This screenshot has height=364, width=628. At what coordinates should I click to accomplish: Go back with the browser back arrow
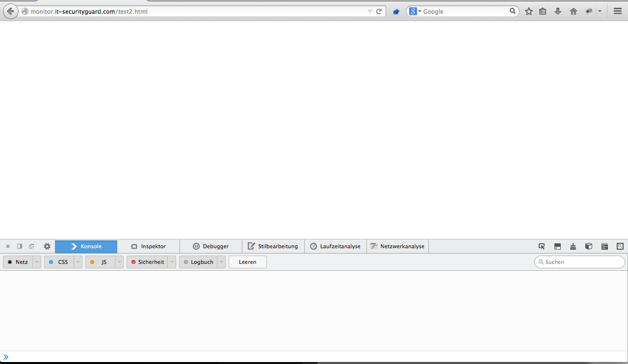10,11
